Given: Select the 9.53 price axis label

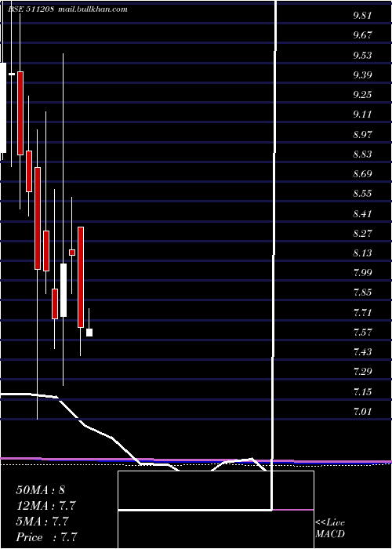Looking at the screenshot, I should pyautogui.click(x=362, y=56).
